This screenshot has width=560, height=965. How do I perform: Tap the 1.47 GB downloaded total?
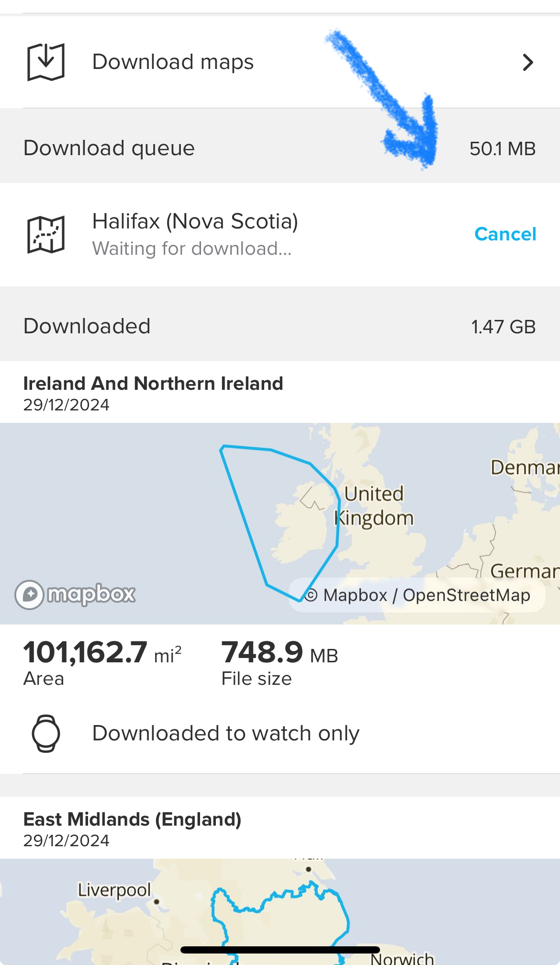coord(503,327)
